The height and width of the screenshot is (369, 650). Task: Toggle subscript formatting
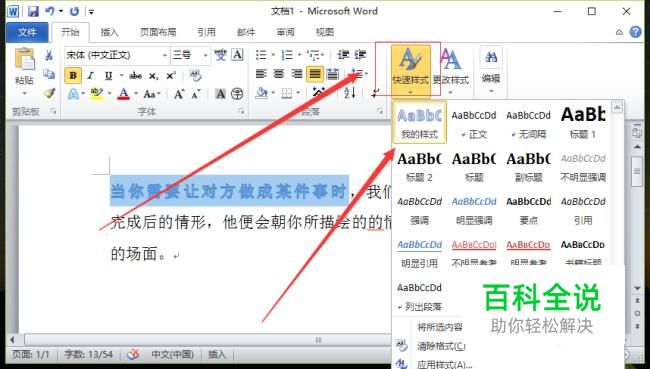tap(153, 76)
